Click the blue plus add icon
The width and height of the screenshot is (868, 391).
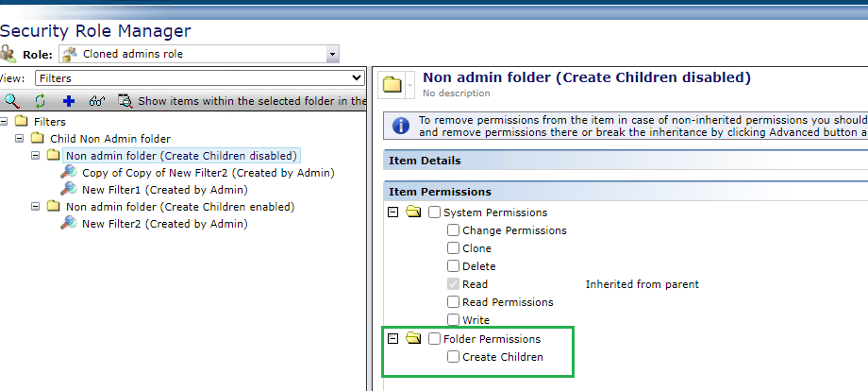tap(68, 100)
